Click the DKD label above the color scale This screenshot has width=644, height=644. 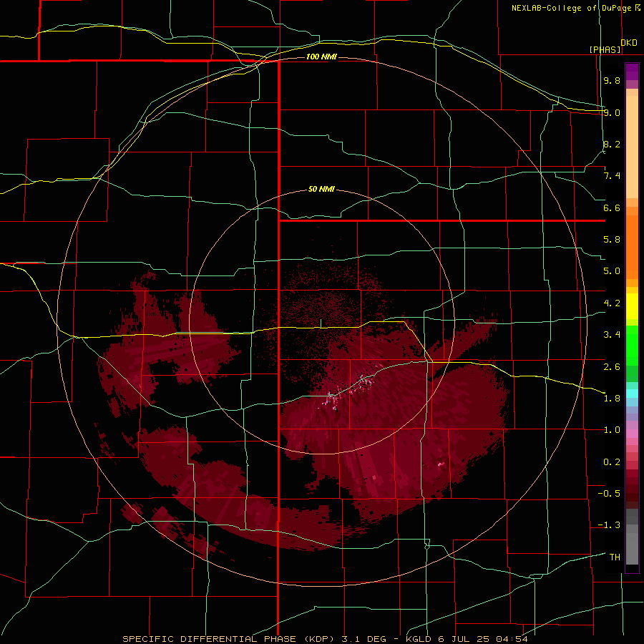[x=629, y=43]
